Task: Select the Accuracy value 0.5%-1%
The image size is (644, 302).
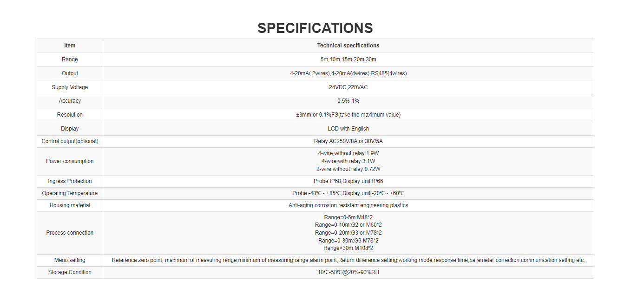Action: coord(348,101)
